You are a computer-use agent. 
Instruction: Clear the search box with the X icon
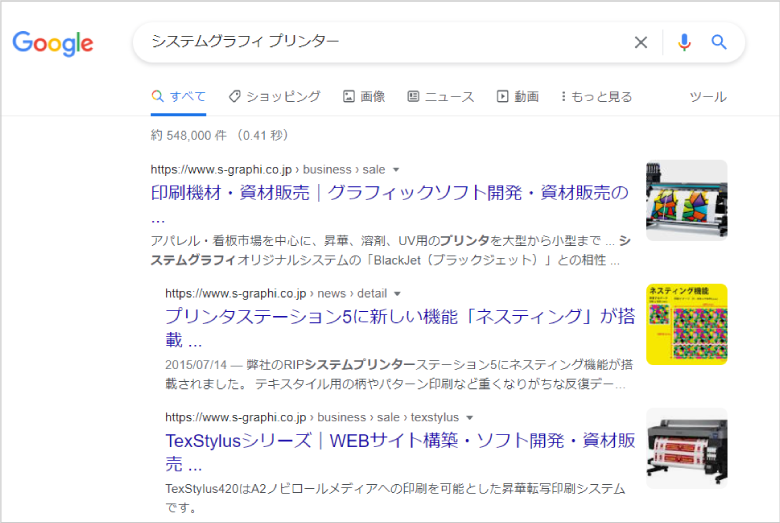pyautogui.click(x=641, y=42)
